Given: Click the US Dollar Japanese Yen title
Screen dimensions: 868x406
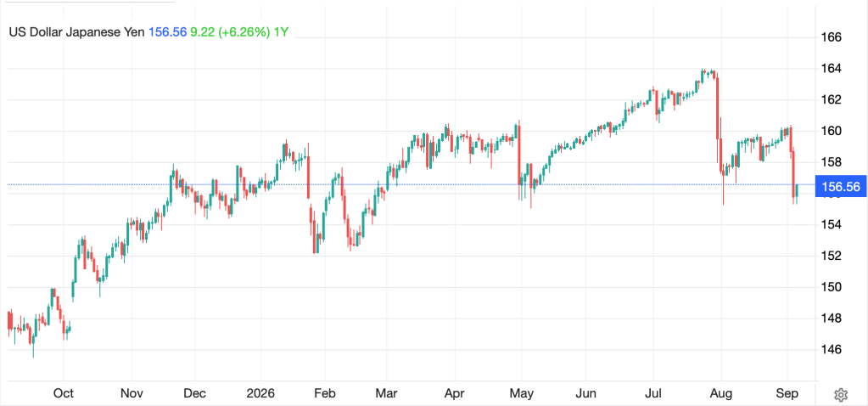Looking at the screenshot, I should point(77,32).
